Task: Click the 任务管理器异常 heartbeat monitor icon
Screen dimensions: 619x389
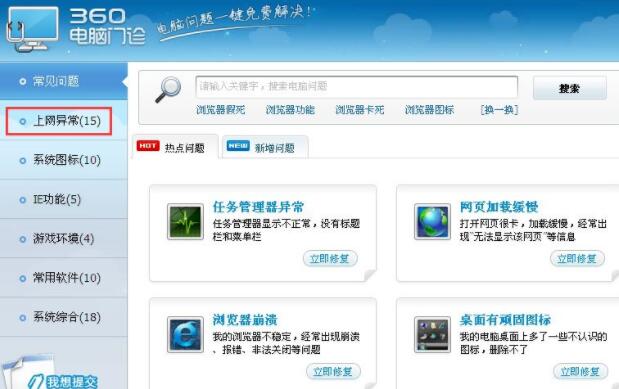Action: tap(186, 222)
